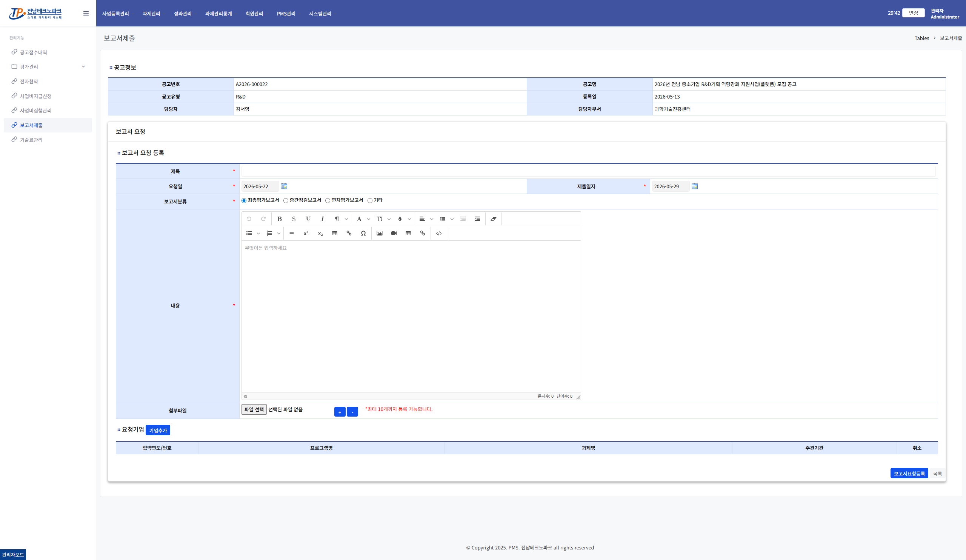Select 연차평가보고서 radio option
Viewport: 966px width, 560px height.
coord(328,200)
